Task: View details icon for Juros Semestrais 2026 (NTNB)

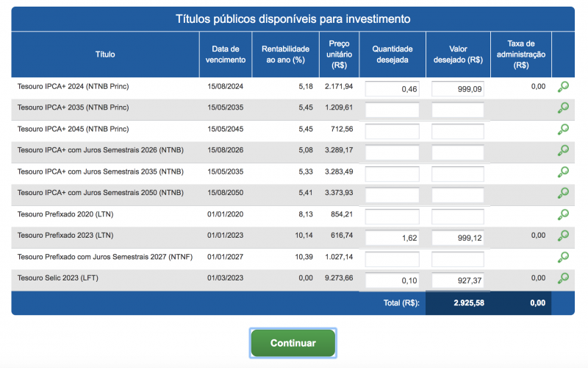Action: pos(563,150)
